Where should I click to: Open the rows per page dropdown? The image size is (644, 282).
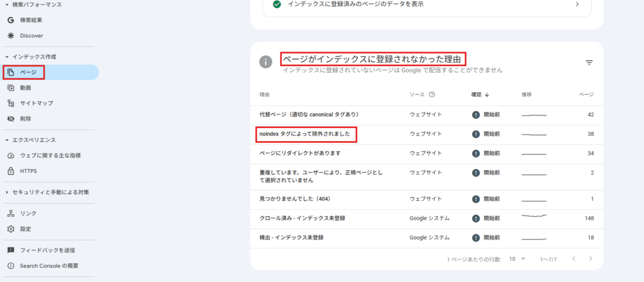[x=516, y=259]
